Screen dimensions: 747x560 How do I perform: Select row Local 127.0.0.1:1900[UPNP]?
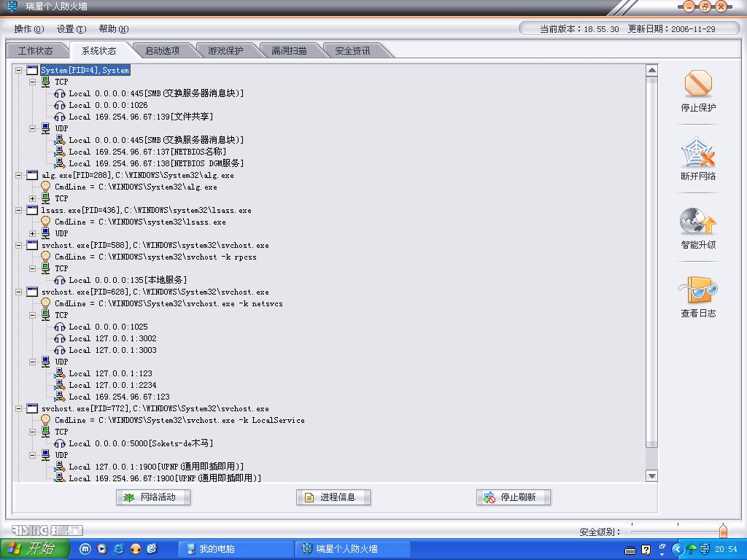pos(156,467)
